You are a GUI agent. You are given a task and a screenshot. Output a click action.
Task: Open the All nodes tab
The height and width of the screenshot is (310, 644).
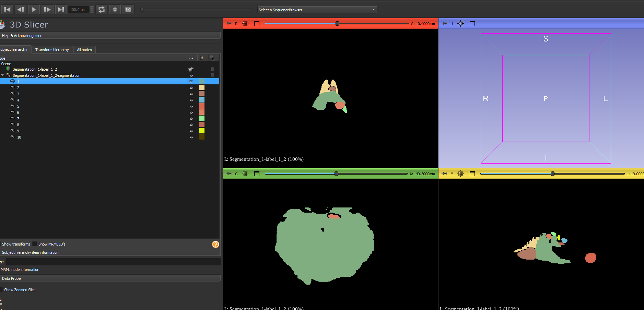tap(84, 50)
